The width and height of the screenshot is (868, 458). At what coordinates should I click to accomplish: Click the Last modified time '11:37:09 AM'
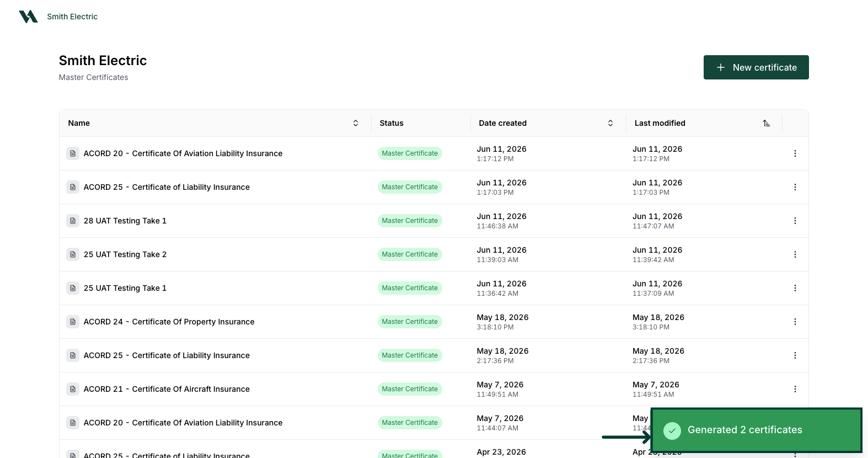pos(653,294)
